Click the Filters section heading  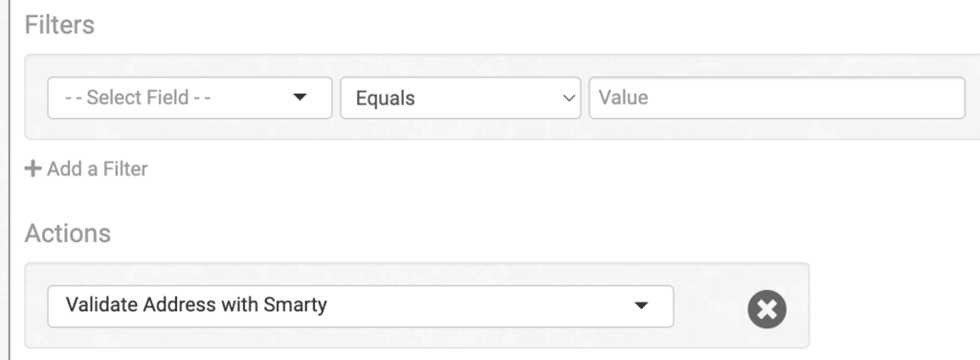click(x=59, y=25)
